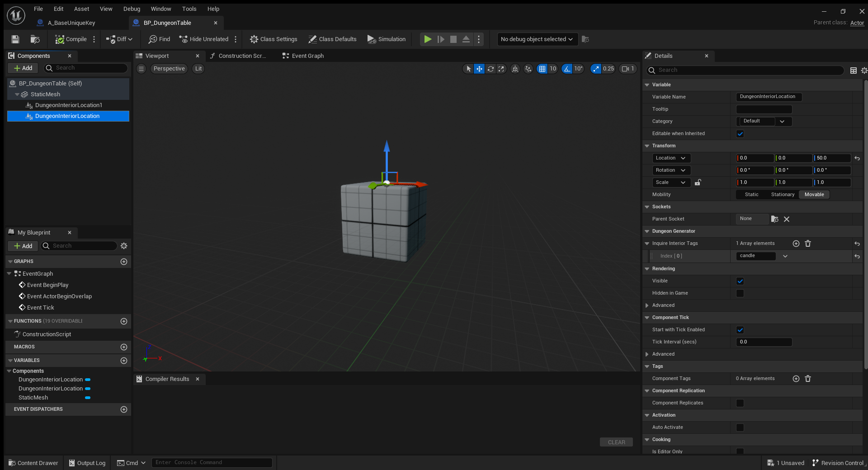Image resolution: width=868 pixels, height=470 pixels.
Task: Collapse StaticMesh component tree
Action: (17, 94)
